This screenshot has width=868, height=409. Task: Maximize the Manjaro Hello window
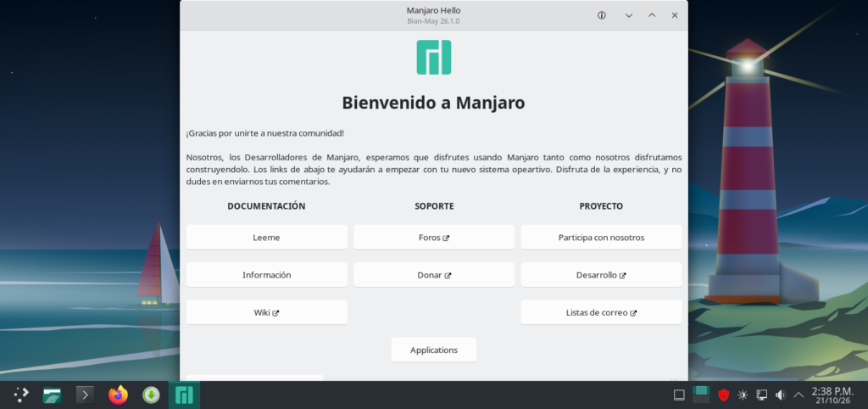(x=652, y=15)
